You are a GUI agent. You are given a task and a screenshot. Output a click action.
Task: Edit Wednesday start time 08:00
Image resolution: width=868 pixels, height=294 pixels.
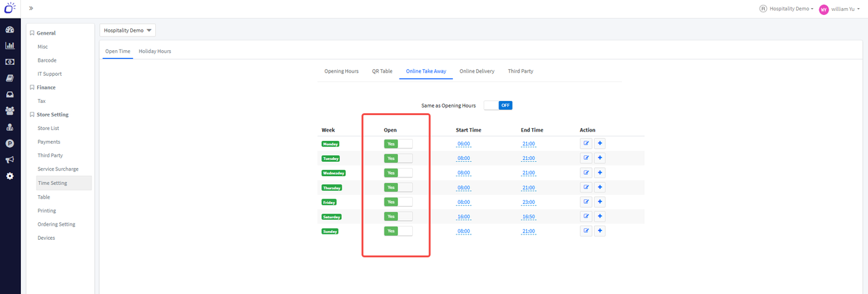(x=464, y=173)
